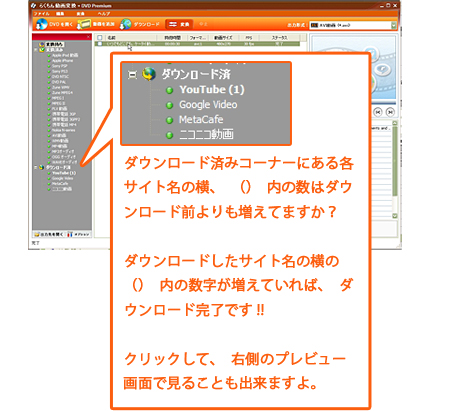449x411 pixels.
Task: Toggle the checkbox of the first video row
Action: (99, 44)
